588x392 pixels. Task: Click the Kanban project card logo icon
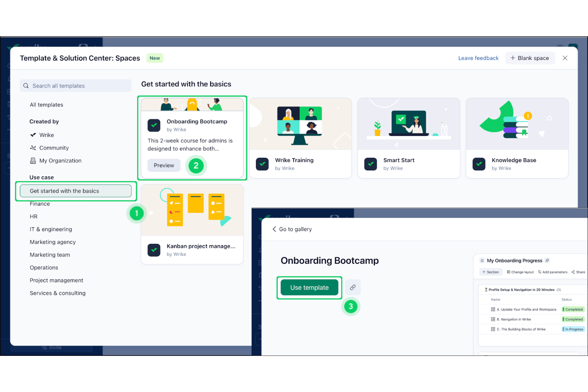click(x=154, y=250)
